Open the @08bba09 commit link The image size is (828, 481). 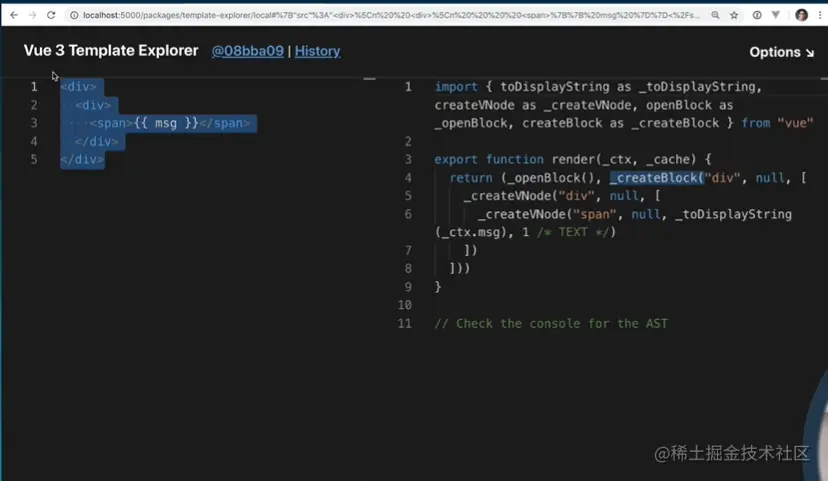[248, 51]
